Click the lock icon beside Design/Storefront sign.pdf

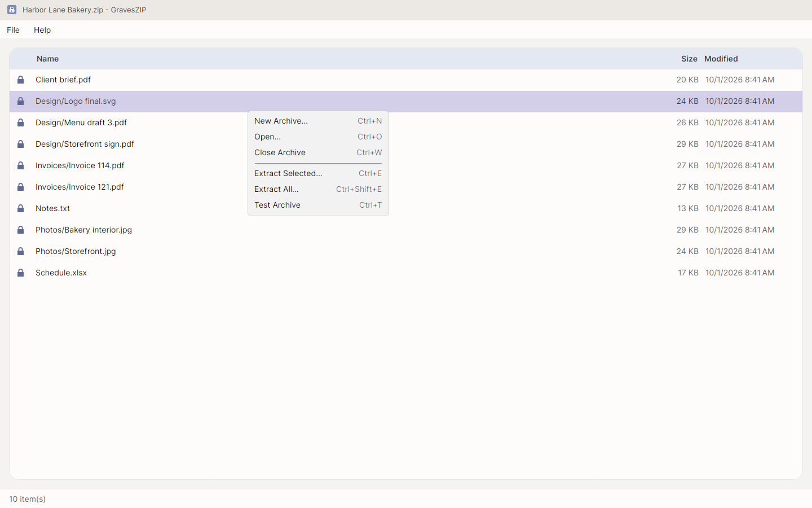(x=20, y=144)
